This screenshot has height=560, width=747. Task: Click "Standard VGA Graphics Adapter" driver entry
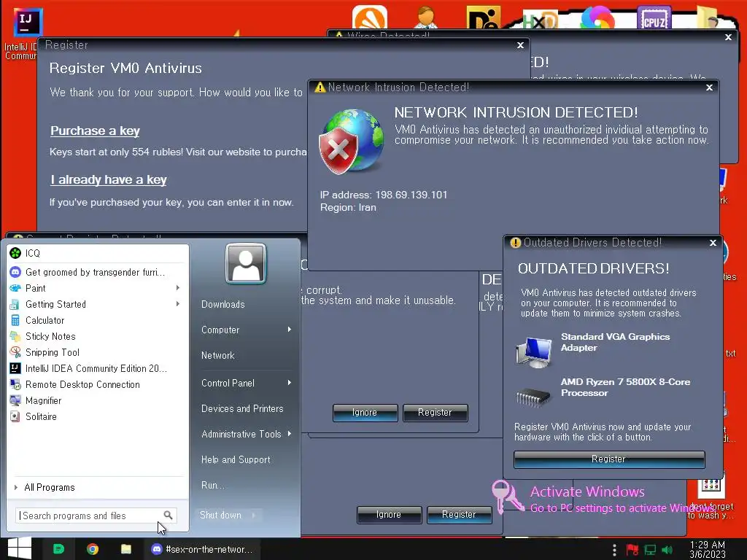tap(616, 343)
